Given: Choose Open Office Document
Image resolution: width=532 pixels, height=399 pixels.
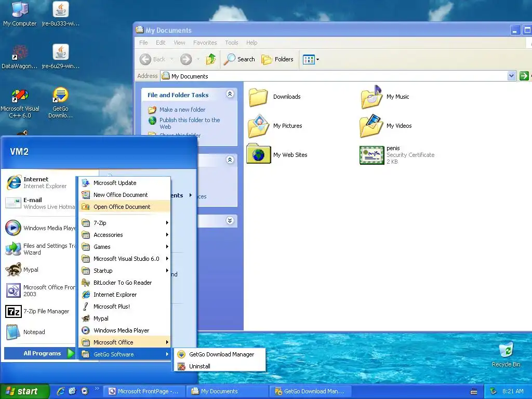Looking at the screenshot, I should [x=125, y=207].
